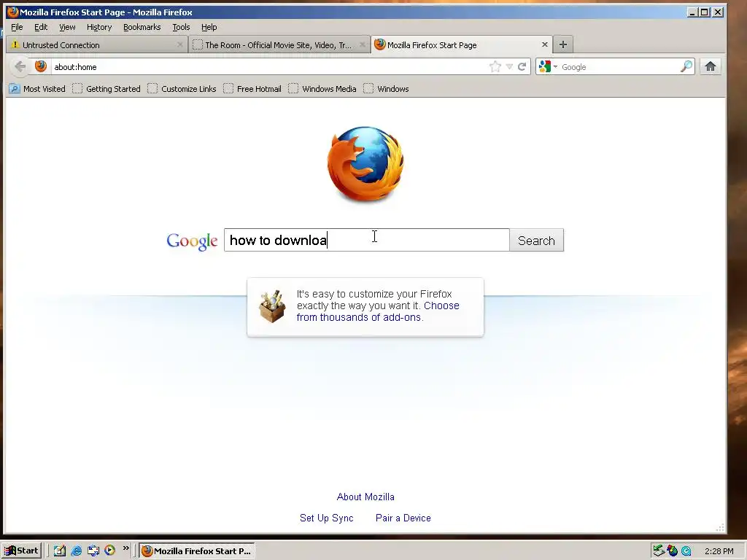Launch Internet Explorer from Quick Launch
Viewport: 747px width, 560px height.
[x=76, y=551]
